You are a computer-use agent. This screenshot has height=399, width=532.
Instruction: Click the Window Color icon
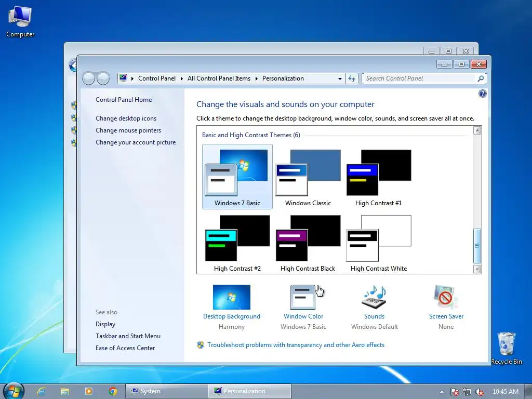point(303,297)
